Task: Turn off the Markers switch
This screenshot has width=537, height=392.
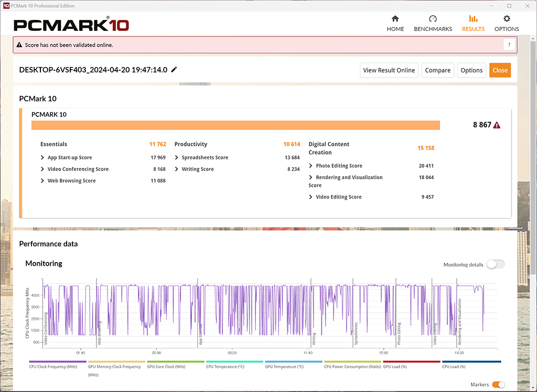Action: click(x=498, y=385)
